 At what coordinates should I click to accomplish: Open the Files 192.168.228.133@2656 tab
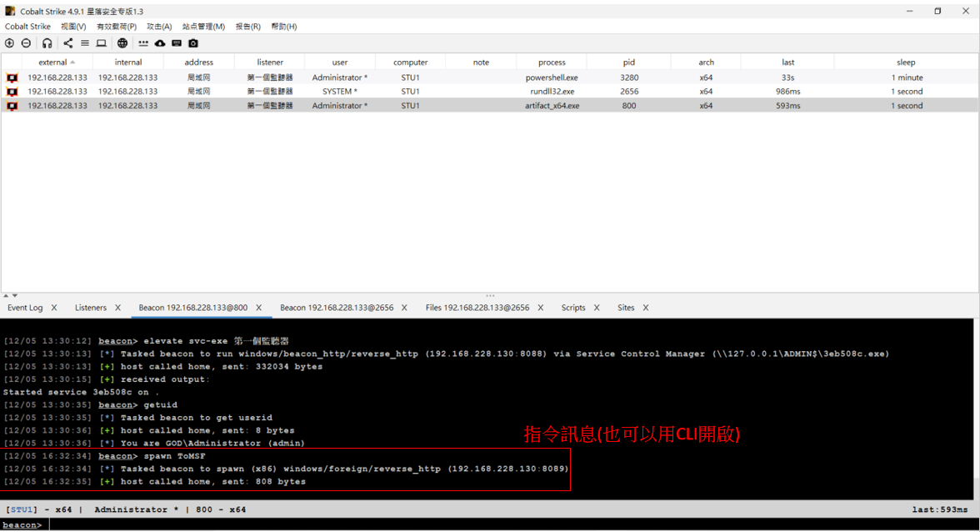tap(477, 308)
